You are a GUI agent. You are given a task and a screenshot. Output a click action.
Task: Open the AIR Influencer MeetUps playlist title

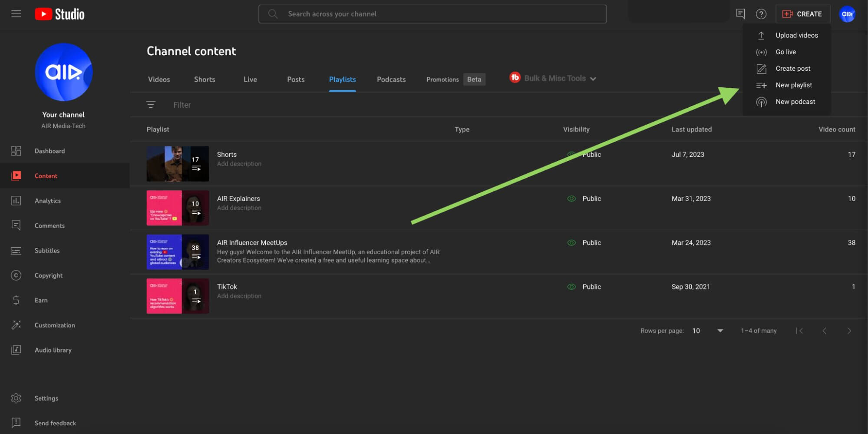pyautogui.click(x=252, y=242)
